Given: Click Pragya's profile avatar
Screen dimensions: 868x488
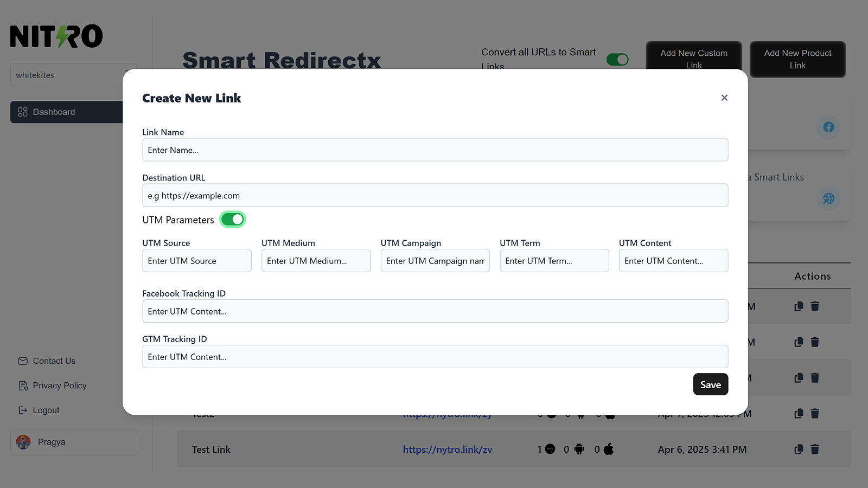Looking at the screenshot, I should point(23,442).
